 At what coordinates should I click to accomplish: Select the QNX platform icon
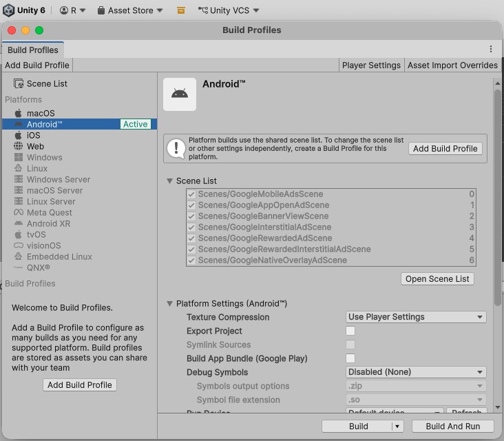(x=19, y=267)
